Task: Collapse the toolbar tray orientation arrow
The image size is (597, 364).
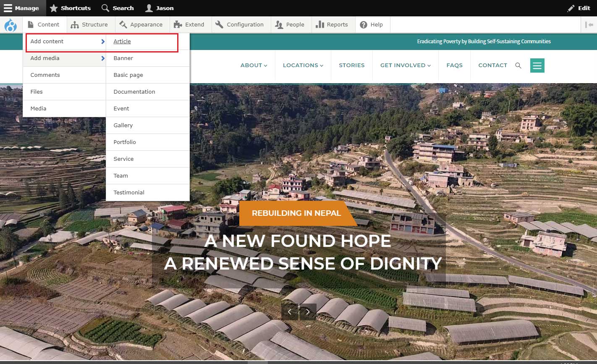Action: [589, 25]
